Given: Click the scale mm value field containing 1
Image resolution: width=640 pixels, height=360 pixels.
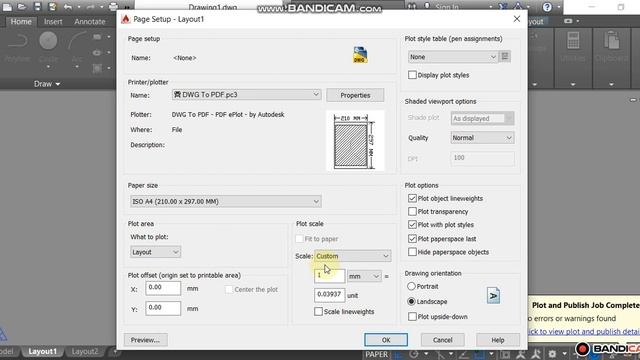Looking at the screenshot, I should pos(329,276).
